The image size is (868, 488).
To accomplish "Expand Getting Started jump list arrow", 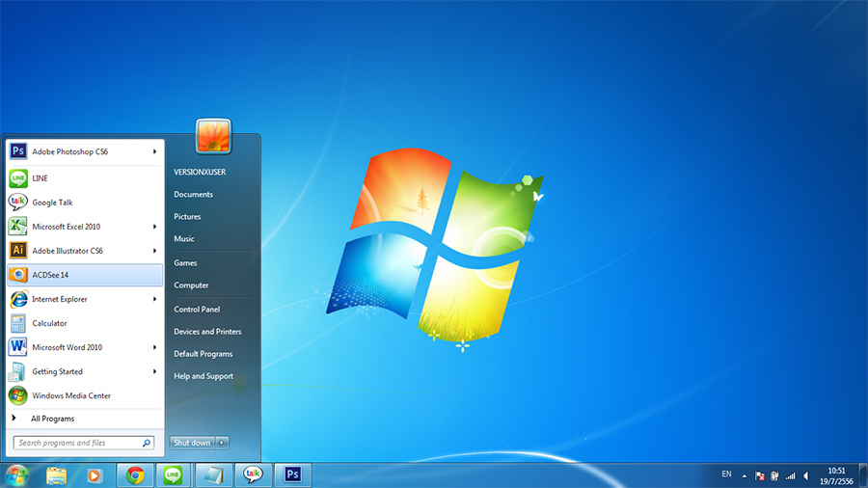I will point(155,371).
